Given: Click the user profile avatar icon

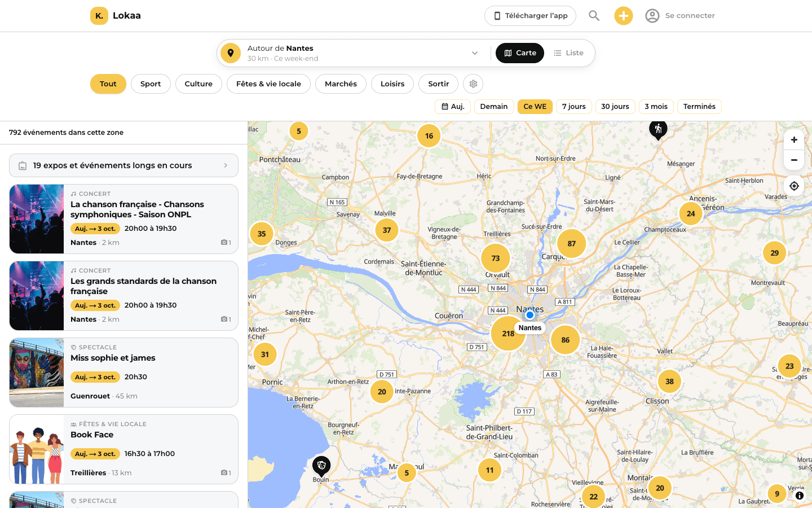Looking at the screenshot, I should tap(652, 16).
